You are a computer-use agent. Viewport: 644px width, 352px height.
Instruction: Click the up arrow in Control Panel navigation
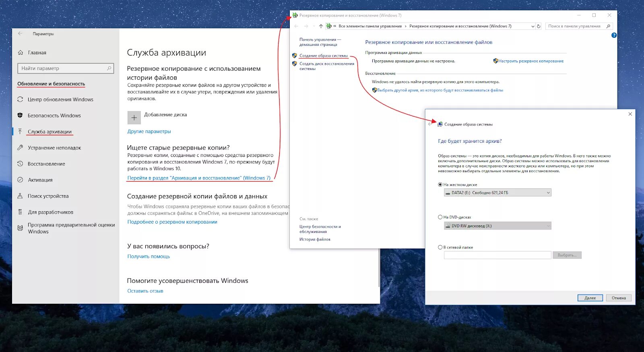(321, 26)
